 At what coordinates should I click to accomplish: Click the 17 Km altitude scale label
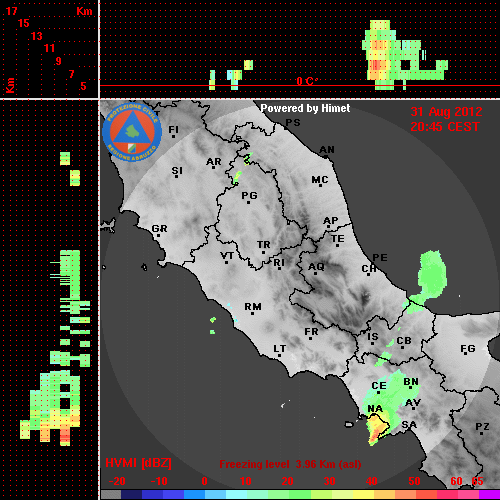[x=11, y=11]
